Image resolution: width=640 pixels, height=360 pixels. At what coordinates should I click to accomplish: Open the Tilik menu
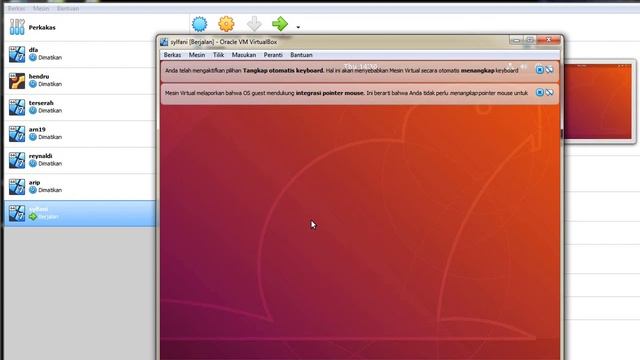click(x=218, y=55)
